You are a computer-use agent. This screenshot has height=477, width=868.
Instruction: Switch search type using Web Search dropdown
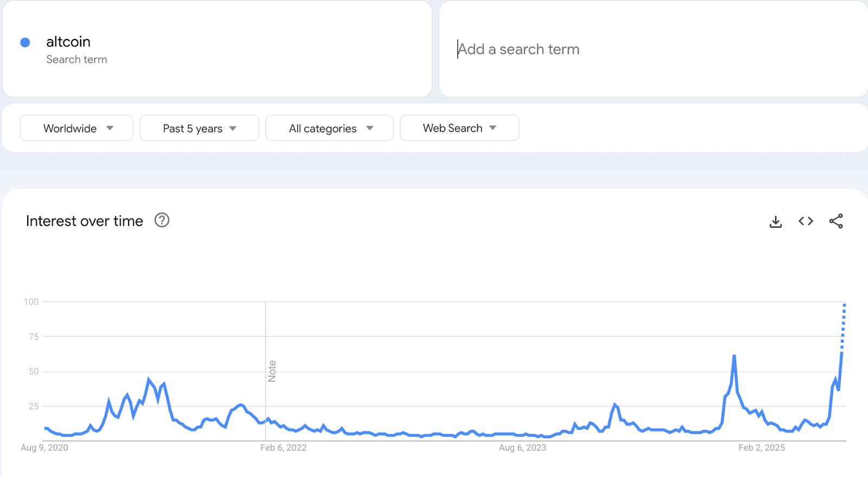pos(459,128)
